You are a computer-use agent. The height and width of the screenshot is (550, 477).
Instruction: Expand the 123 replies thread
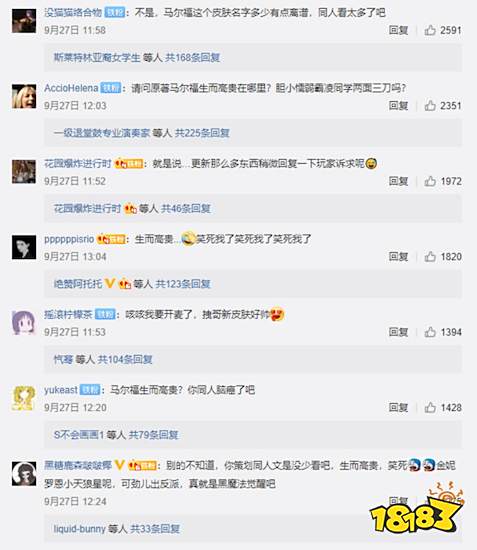click(183, 284)
